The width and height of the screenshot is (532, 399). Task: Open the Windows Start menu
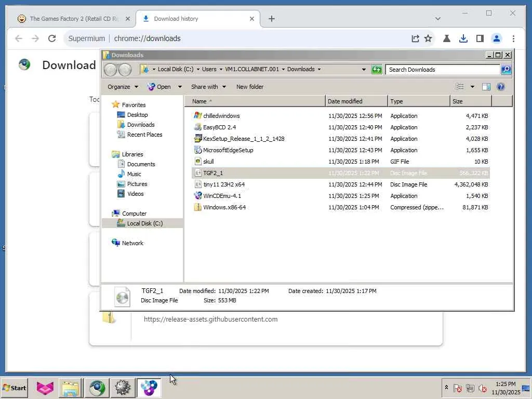tap(14, 388)
